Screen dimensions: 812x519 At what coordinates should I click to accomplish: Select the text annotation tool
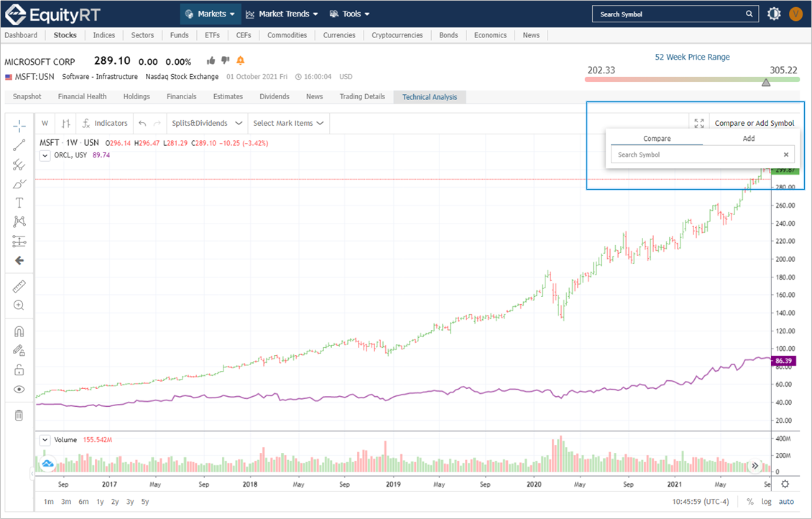[x=19, y=203]
